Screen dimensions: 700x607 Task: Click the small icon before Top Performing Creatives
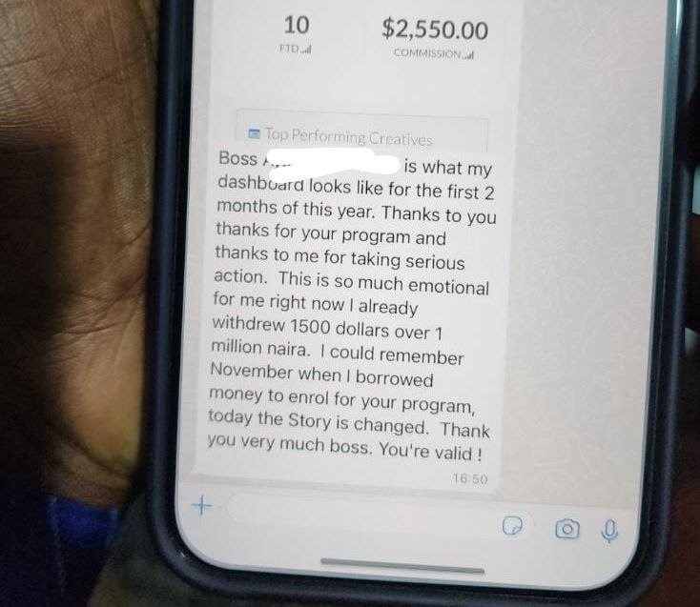tap(254, 132)
